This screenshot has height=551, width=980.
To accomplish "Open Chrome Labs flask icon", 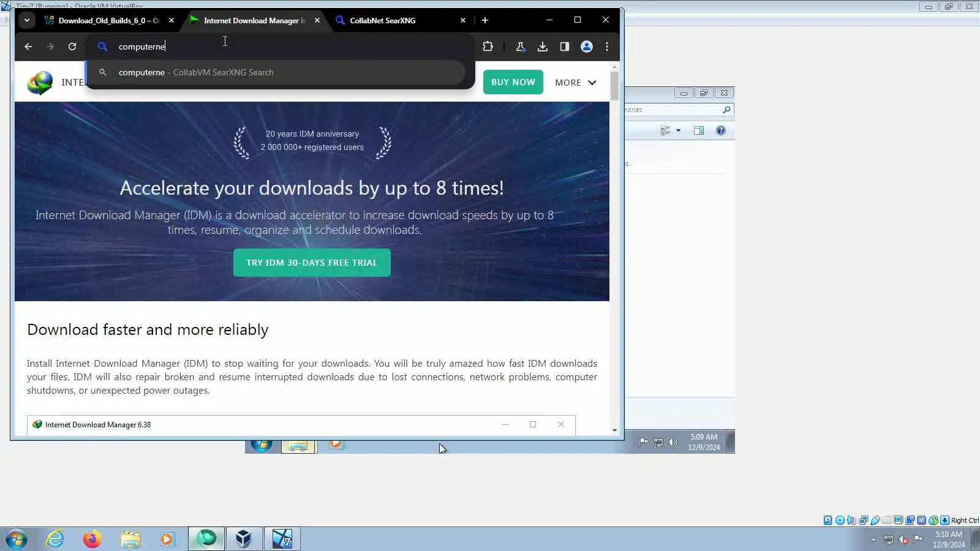I will (x=520, y=47).
